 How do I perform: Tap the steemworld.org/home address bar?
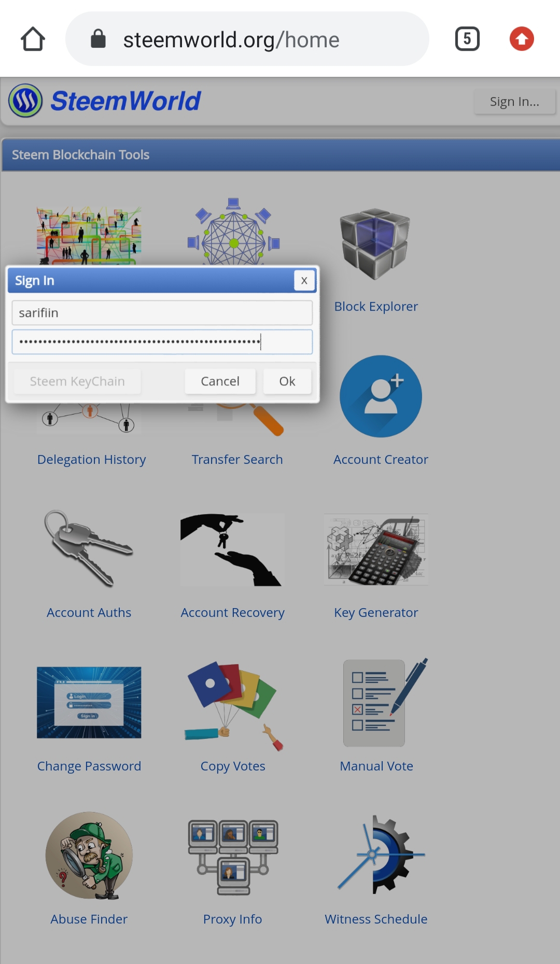(247, 39)
